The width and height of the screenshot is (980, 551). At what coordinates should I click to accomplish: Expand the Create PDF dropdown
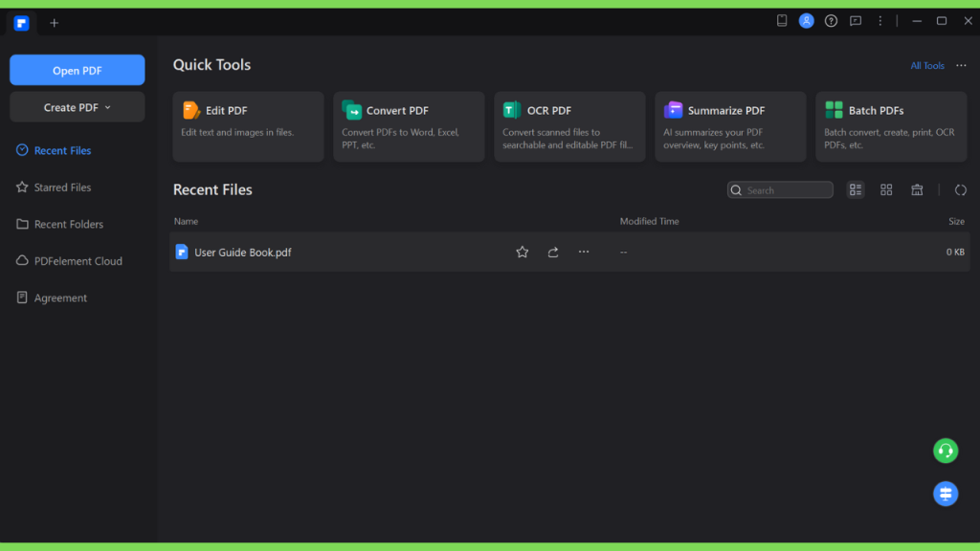(x=77, y=107)
